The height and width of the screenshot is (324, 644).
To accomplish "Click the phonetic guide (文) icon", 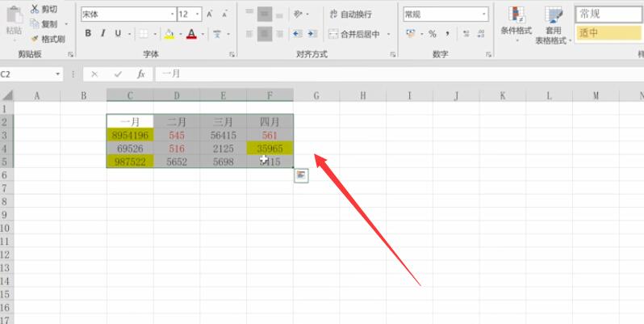I will pyautogui.click(x=217, y=34).
